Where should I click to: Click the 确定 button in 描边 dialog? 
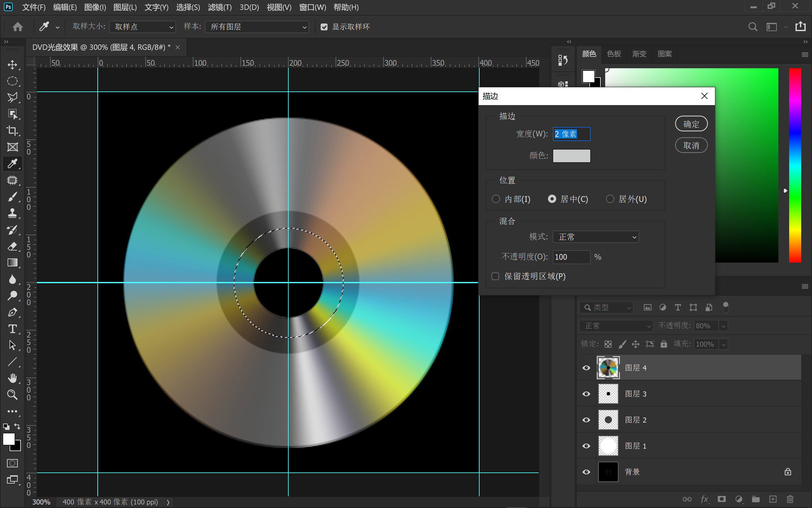(x=691, y=124)
